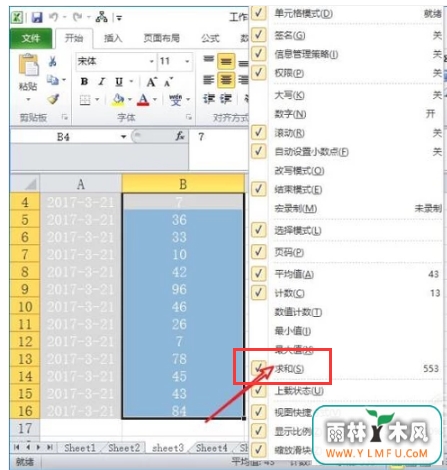Screen dimensions: 447x470
Task: Toggle 滚动(R) scroll lock option
Action: pyautogui.click(x=347, y=133)
